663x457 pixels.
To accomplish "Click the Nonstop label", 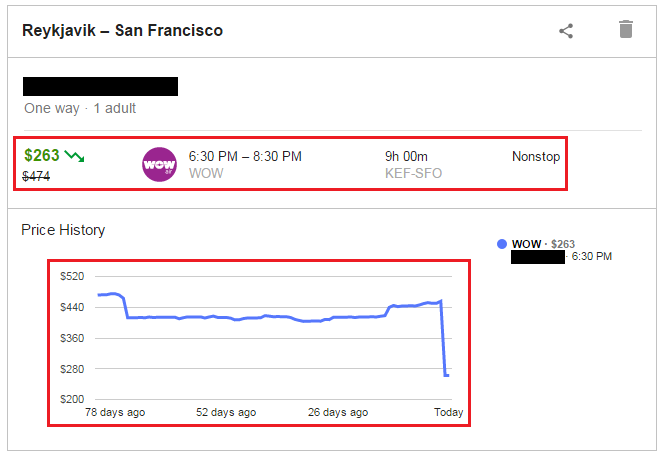I will tap(536, 156).
